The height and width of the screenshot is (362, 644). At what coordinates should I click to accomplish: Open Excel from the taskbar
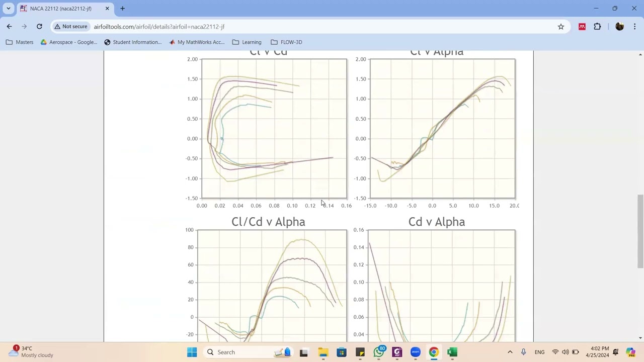(x=452, y=352)
